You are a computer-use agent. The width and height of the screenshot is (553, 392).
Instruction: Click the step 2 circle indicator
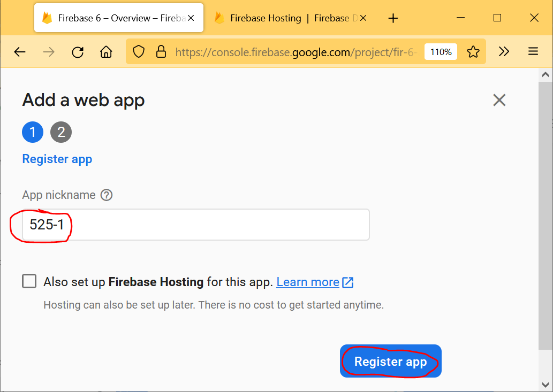(61, 132)
